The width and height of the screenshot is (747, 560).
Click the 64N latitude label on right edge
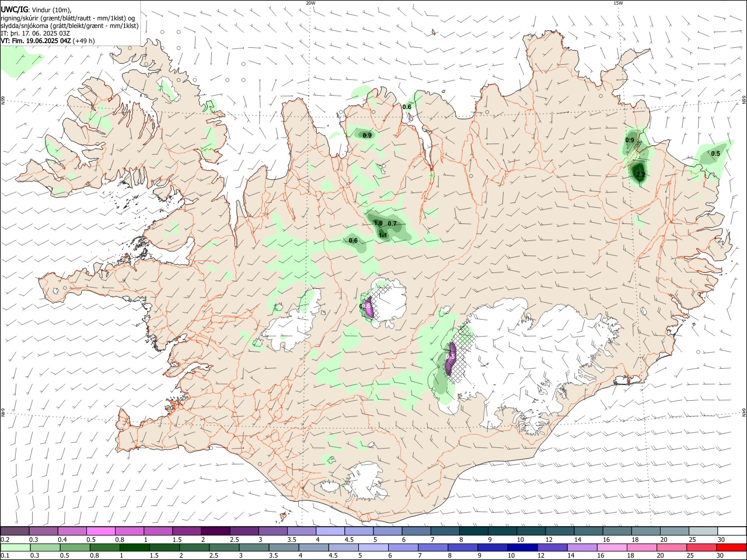pos(744,412)
